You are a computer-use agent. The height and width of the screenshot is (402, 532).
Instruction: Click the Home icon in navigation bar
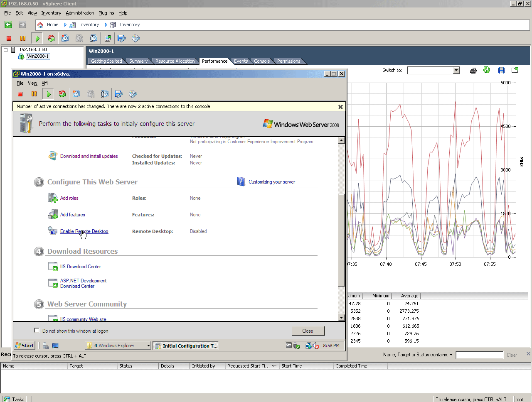(x=40, y=25)
